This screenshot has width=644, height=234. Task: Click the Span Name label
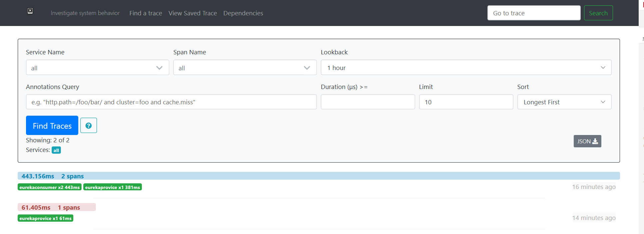point(190,52)
